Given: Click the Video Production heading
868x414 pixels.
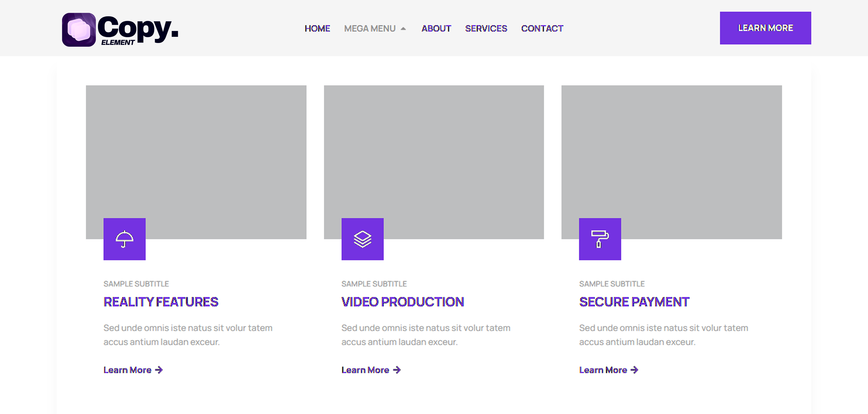Looking at the screenshot, I should pyautogui.click(x=402, y=302).
